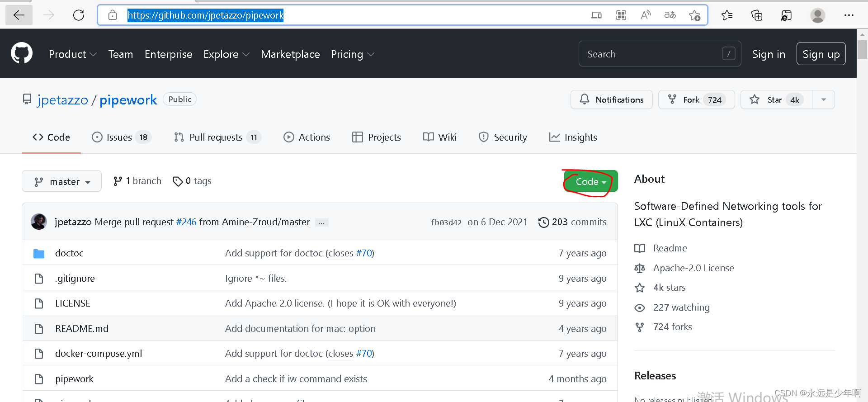Open the browser profile avatar
The width and height of the screenshot is (868, 402).
click(x=817, y=15)
